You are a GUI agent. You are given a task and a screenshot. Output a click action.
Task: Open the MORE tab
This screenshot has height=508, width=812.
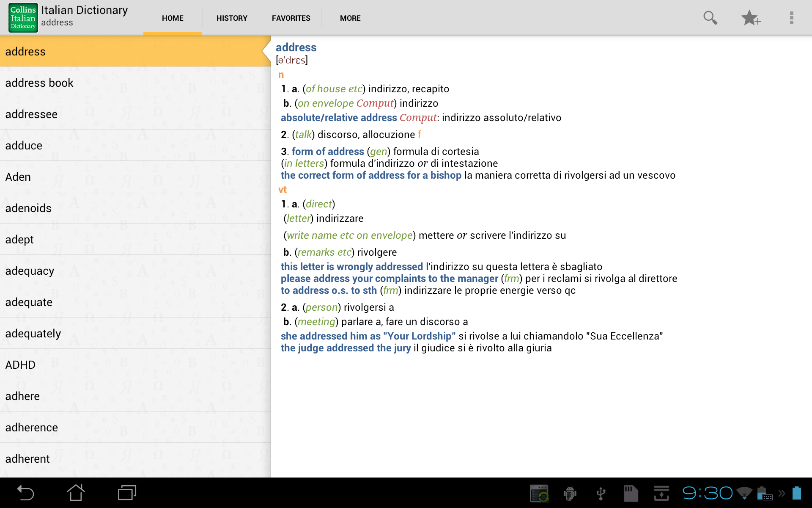[350, 18]
